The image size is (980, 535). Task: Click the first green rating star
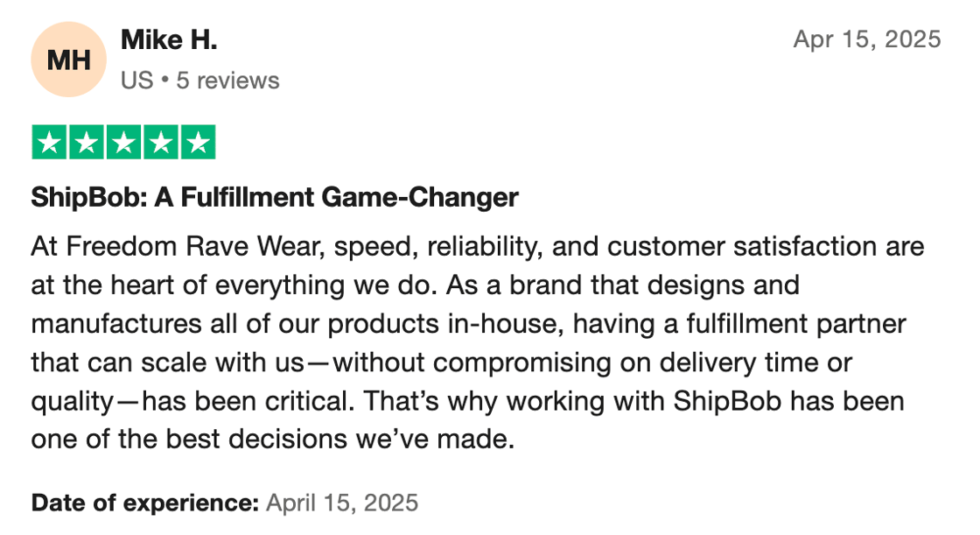49,142
